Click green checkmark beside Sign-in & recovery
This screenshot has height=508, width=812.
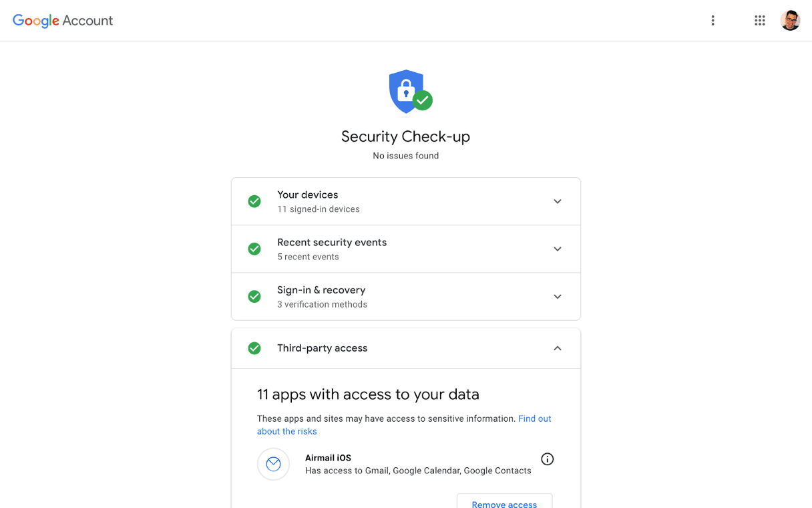click(x=254, y=296)
